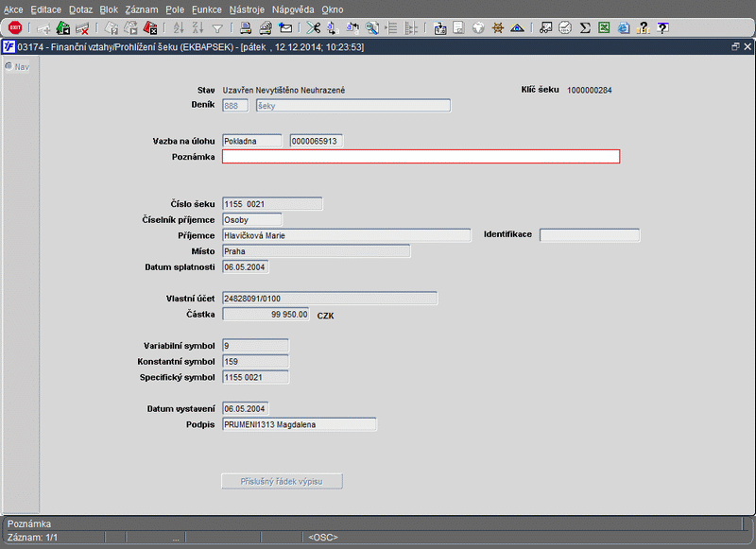Click Záznam: 1/1 in the status bar
This screenshot has height=549, width=756.
[x=32, y=537]
